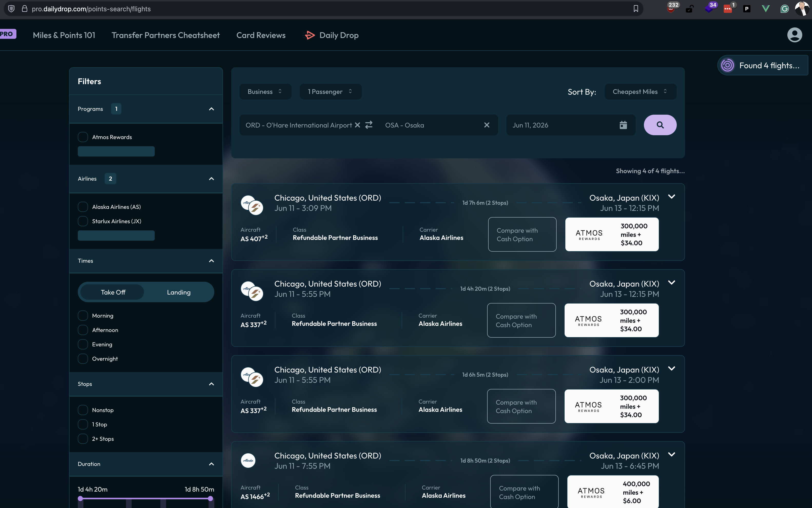Screen dimensions: 812x508
Task: Swap origin and destination airports icon
Action: [x=369, y=125]
